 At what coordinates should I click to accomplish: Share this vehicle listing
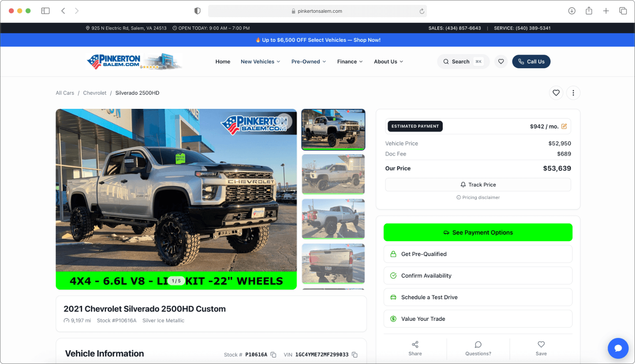[x=415, y=348]
